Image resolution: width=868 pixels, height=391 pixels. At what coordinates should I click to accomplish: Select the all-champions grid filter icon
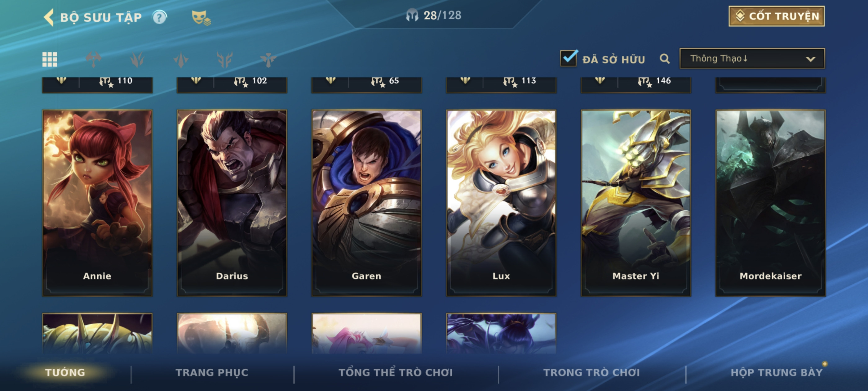pyautogui.click(x=50, y=59)
